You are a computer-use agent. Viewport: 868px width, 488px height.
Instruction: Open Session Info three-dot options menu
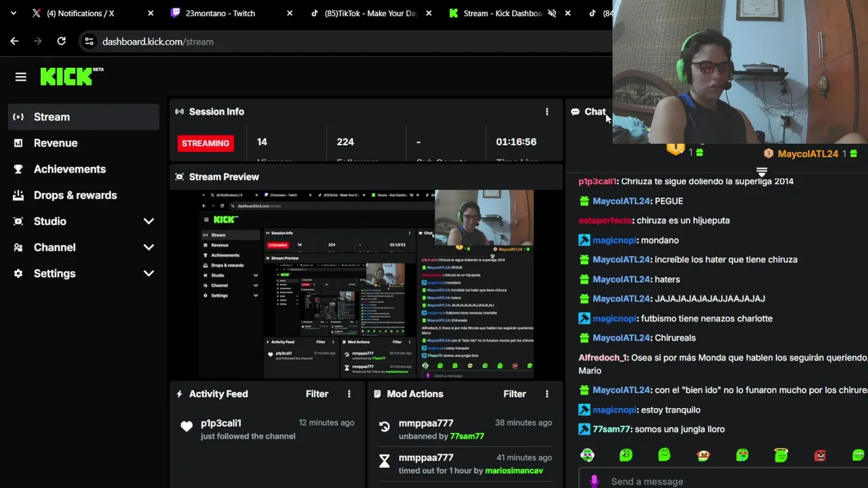pyautogui.click(x=547, y=112)
